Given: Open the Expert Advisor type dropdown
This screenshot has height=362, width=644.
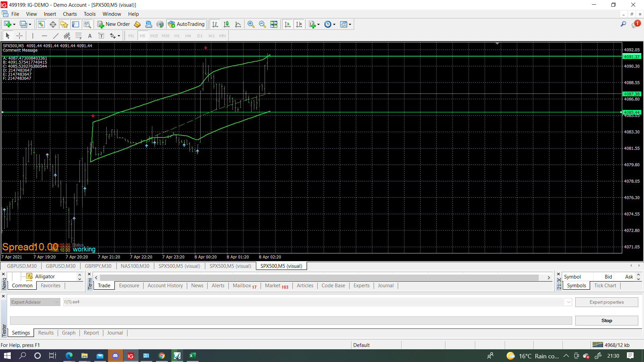Looking at the screenshot, I should tap(35, 302).
